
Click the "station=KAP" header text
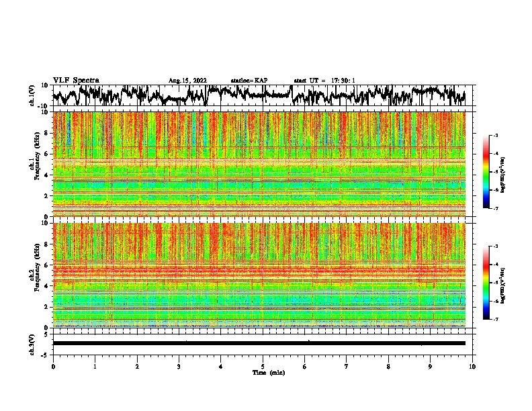[x=249, y=81]
